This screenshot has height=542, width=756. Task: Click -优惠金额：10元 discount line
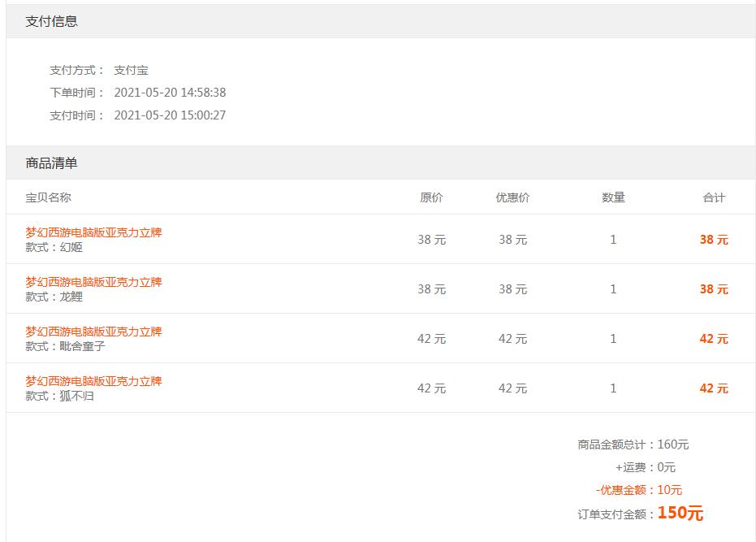click(x=639, y=490)
